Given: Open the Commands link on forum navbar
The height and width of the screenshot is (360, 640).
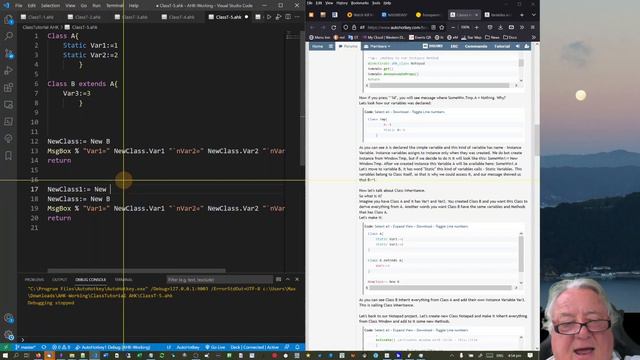Looking at the screenshot, I should [x=476, y=47].
